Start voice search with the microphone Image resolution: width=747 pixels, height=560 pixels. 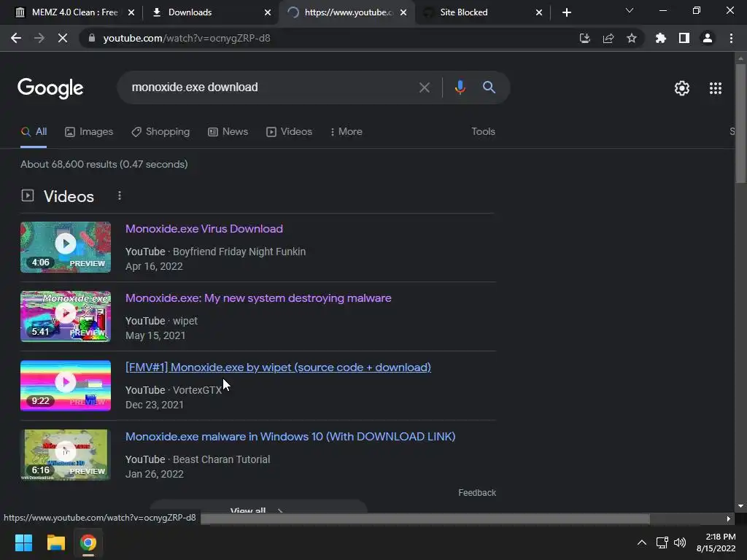click(460, 87)
